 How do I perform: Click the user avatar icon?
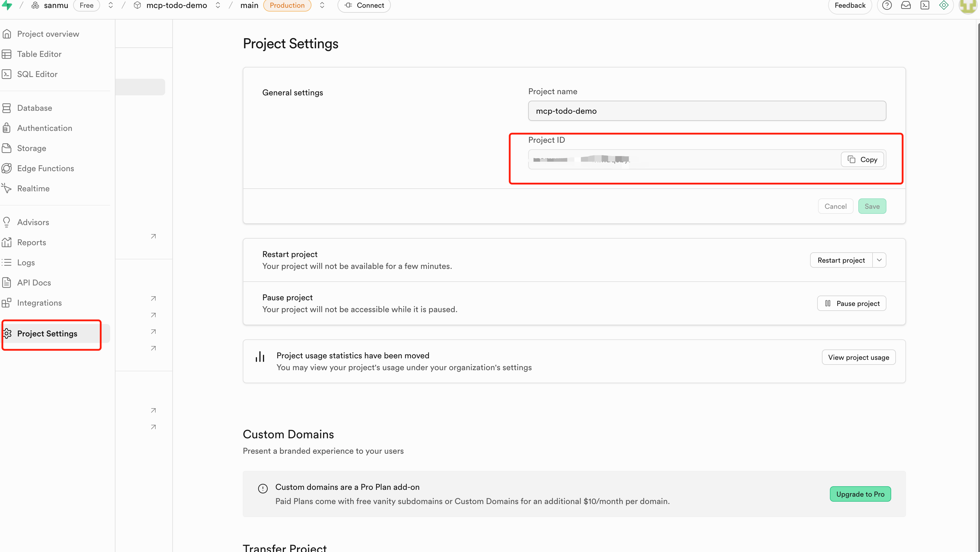968,5
